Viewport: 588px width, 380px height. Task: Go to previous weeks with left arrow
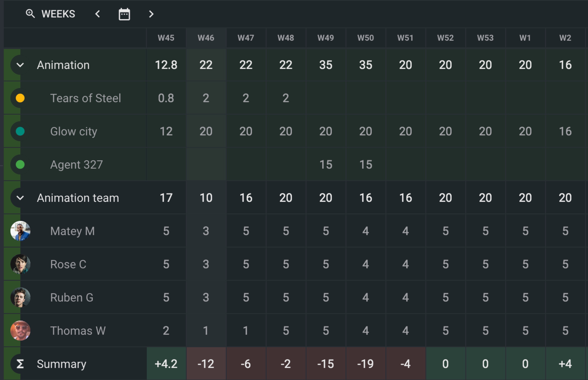pos(98,14)
